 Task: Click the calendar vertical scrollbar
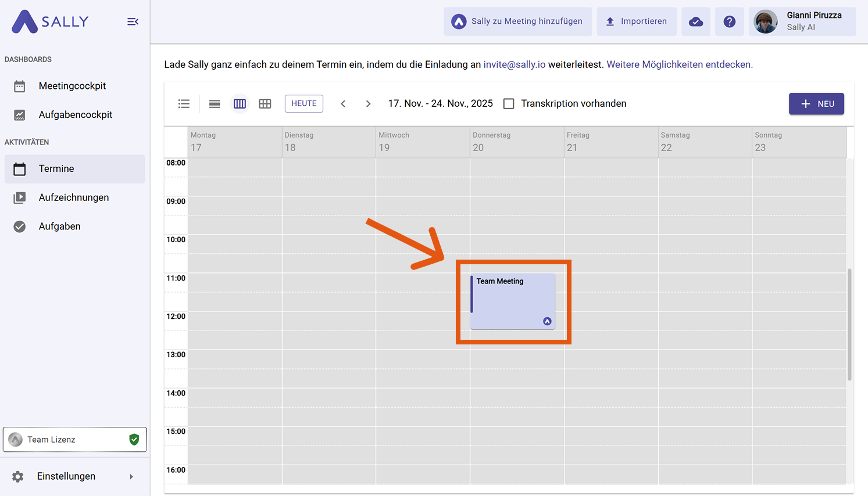pyautogui.click(x=849, y=324)
